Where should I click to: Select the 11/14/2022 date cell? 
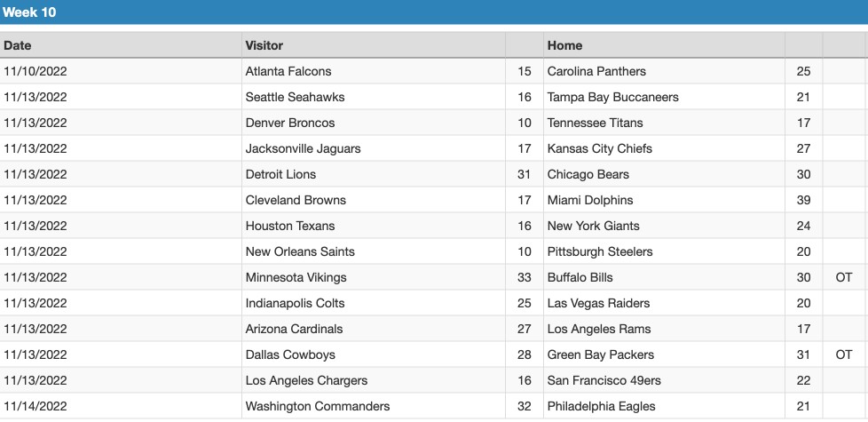[121, 407]
